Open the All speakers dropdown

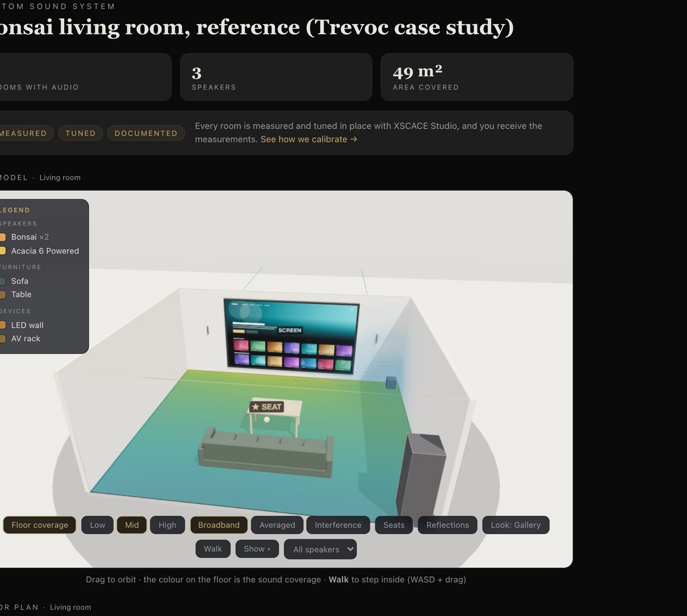pos(321,550)
